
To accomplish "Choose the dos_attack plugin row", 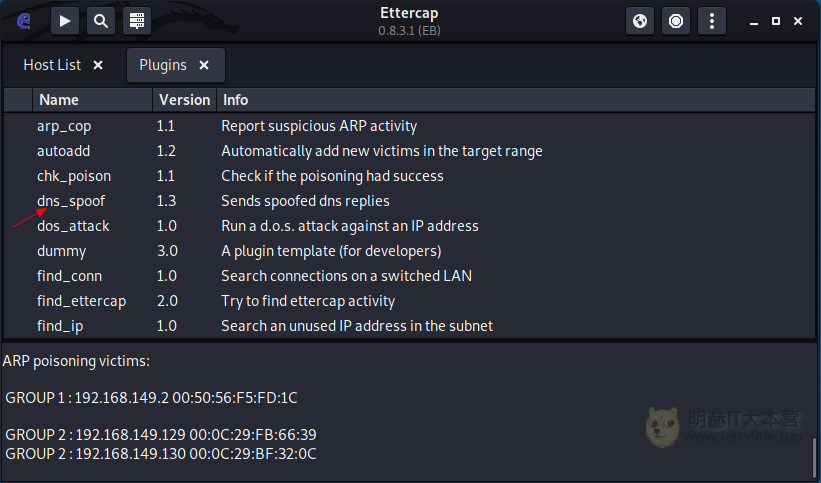I will (x=409, y=226).
